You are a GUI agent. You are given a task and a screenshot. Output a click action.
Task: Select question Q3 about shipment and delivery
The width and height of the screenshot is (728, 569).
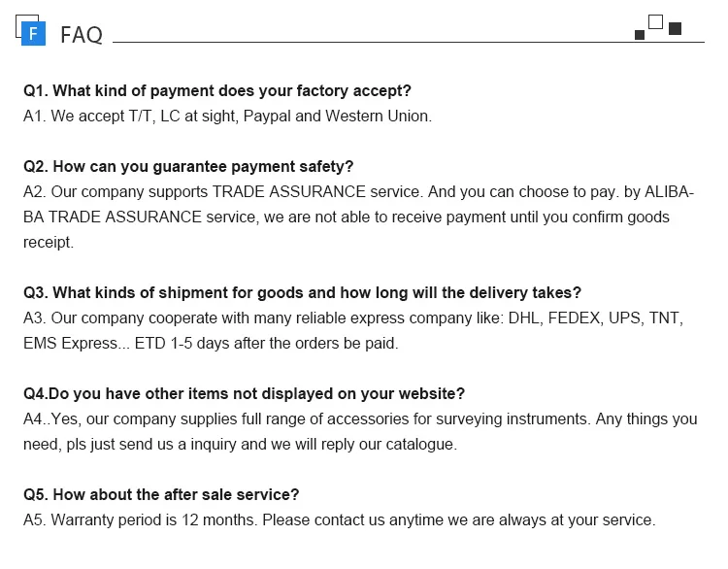(302, 292)
